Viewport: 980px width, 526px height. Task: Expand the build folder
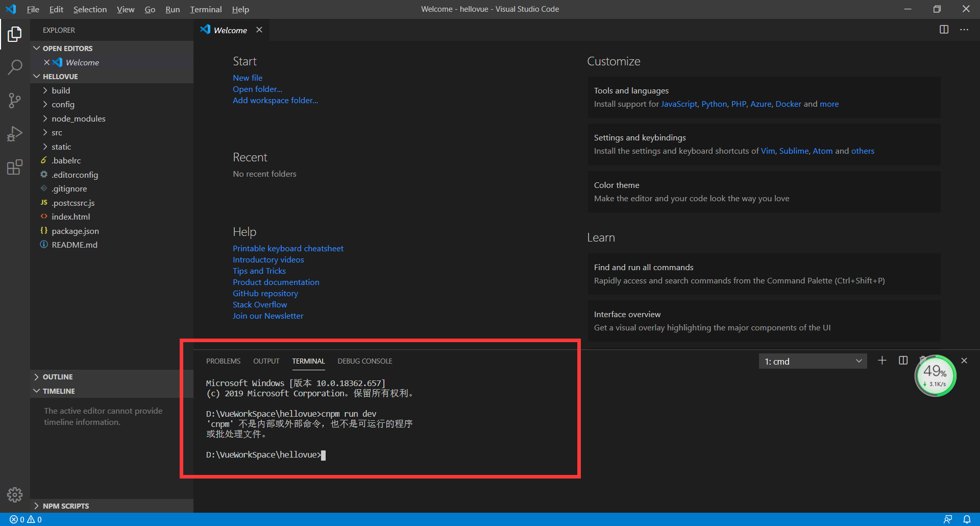(112, 90)
